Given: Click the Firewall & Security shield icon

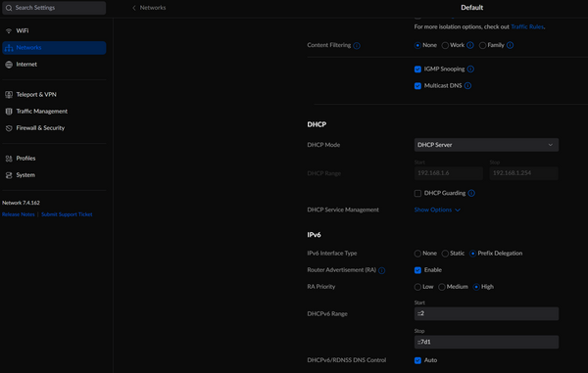Looking at the screenshot, I should (9, 128).
